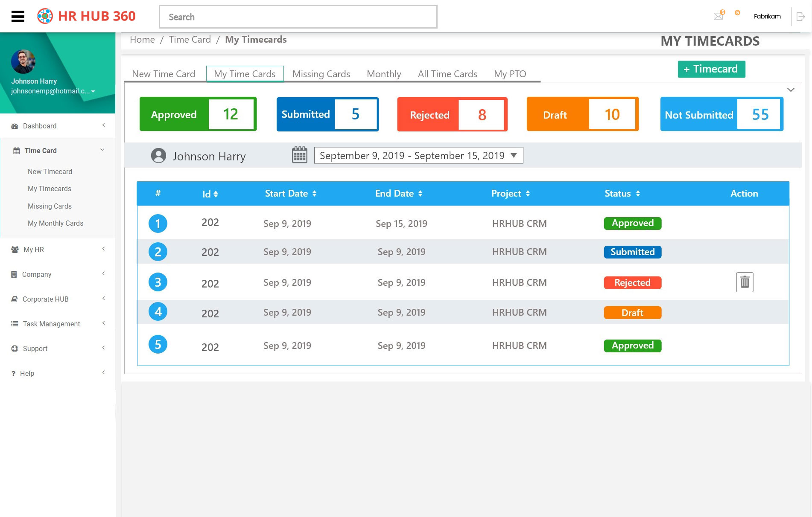Delete the rejected timecard with trash icon
The width and height of the screenshot is (812, 517).
(745, 282)
